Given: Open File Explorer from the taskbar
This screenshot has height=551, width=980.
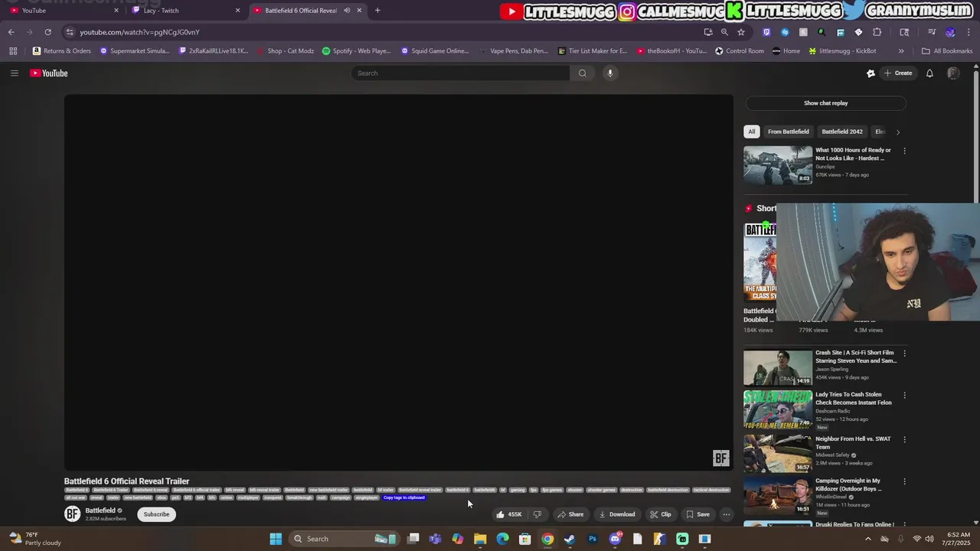Looking at the screenshot, I should 480,539.
